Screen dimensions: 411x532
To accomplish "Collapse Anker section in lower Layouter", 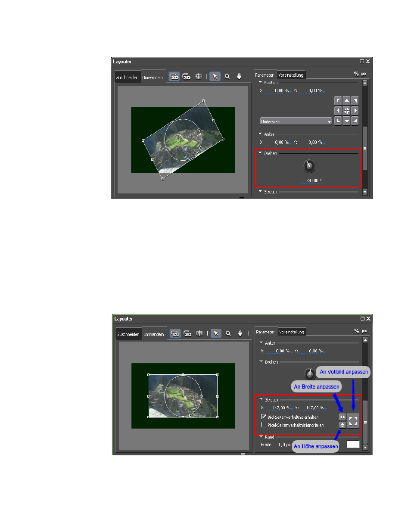I will pos(261,342).
